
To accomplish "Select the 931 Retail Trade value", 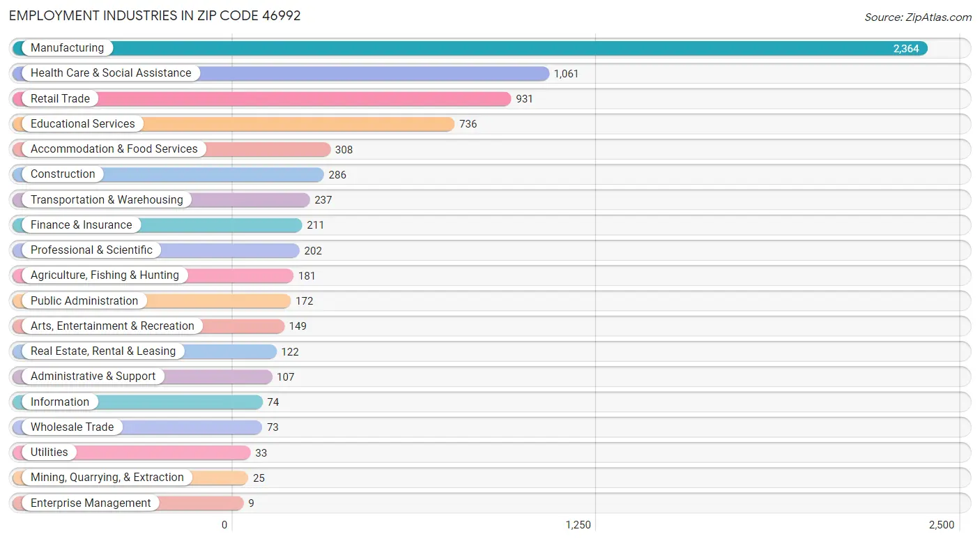I will point(524,99).
